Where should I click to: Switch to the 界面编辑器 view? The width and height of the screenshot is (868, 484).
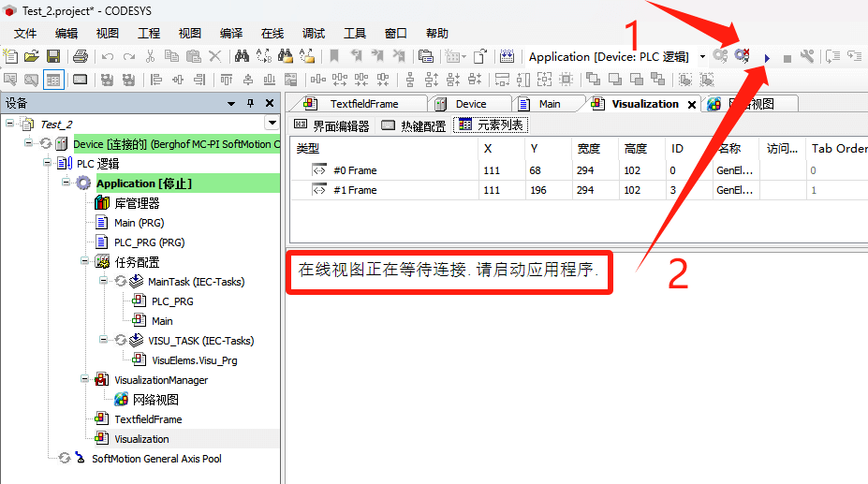332,125
